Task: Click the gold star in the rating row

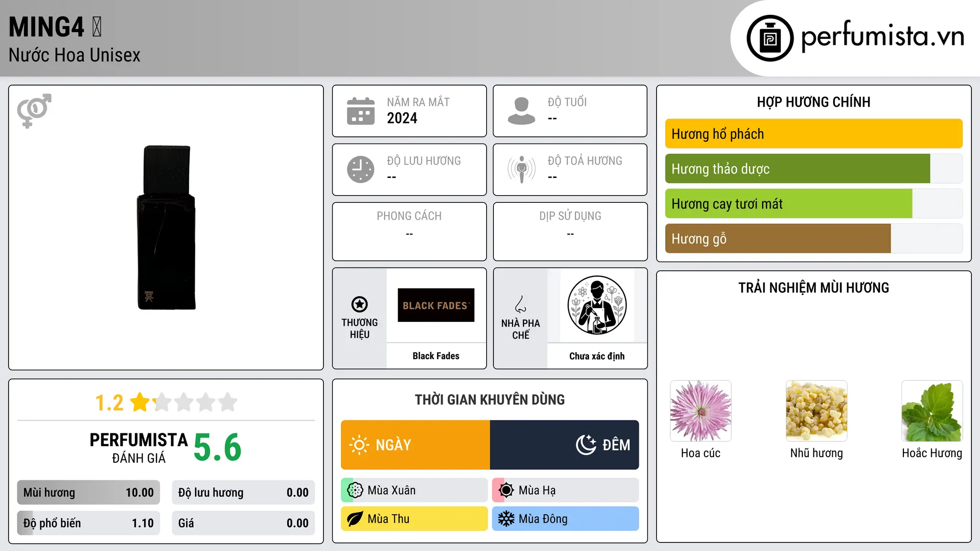Action: pyautogui.click(x=140, y=402)
